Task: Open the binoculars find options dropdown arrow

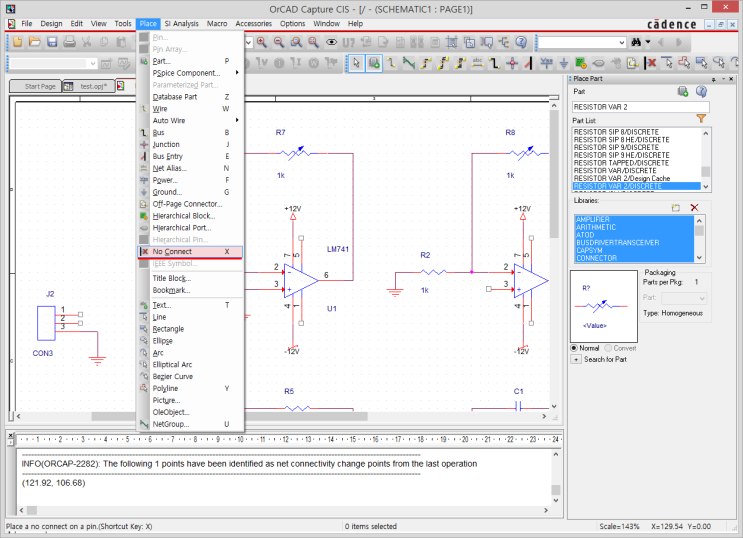Action: point(648,42)
